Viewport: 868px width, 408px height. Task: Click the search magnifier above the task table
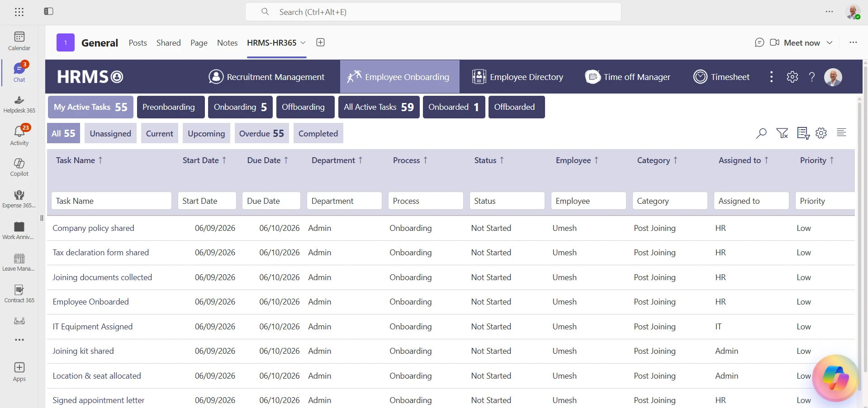(761, 133)
